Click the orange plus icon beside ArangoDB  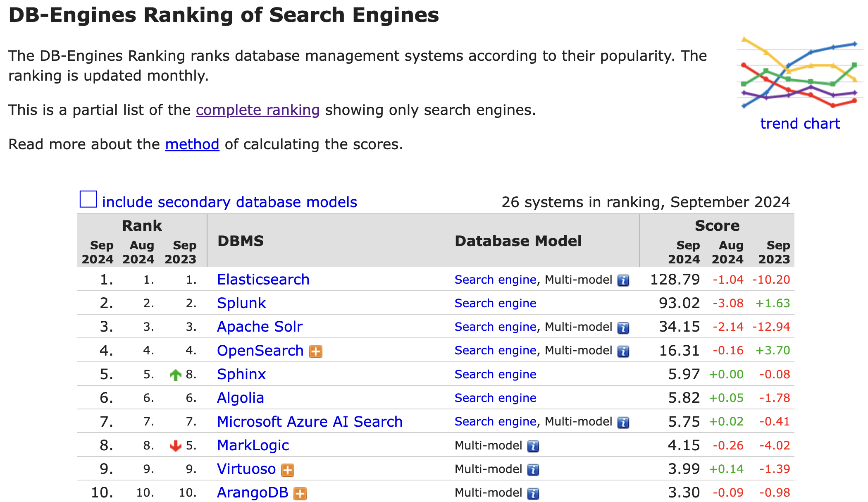pyautogui.click(x=300, y=494)
